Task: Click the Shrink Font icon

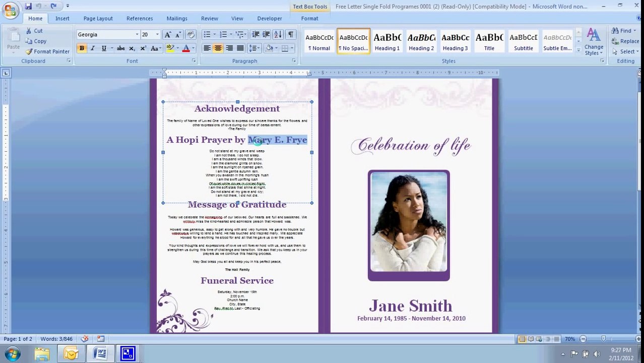Action: tap(178, 35)
